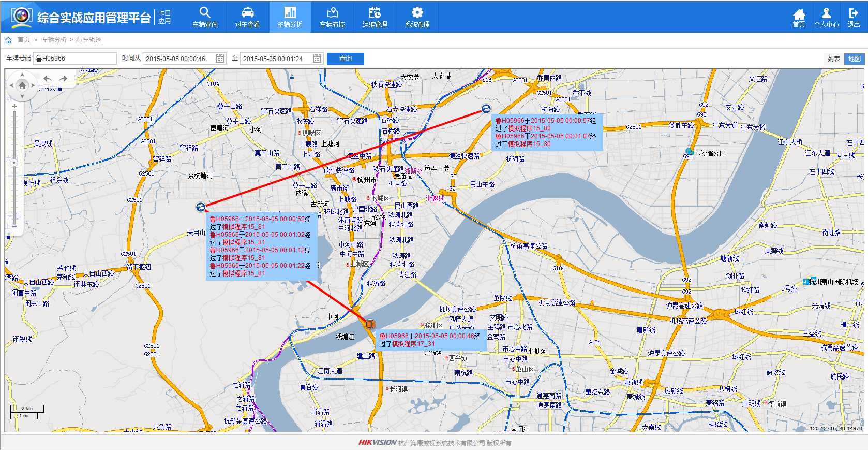Click the 退出 logout icon
Viewport: 868px width, 450px height.
coord(854,17)
